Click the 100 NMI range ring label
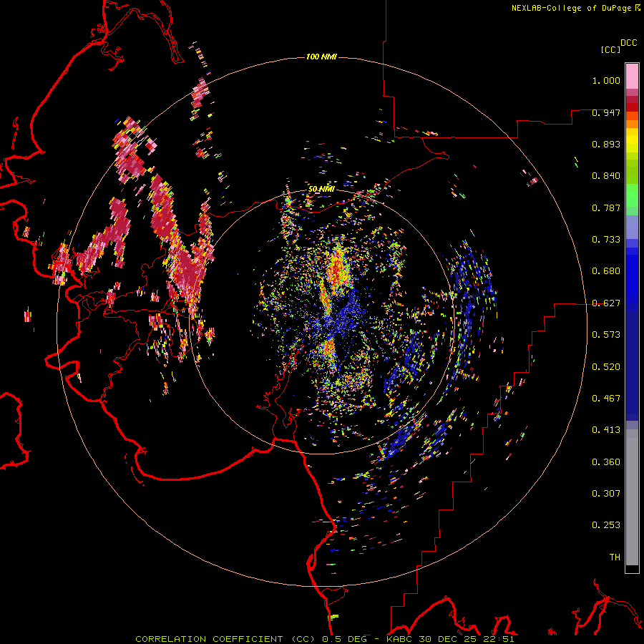Image resolution: width=644 pixels, height=644 pixels. tap(321, 57)
